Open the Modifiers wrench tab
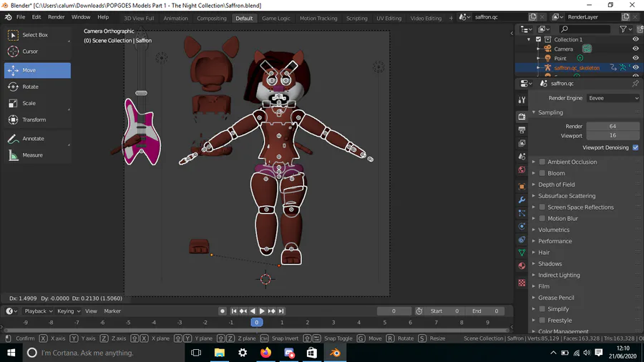644x362 pixels. 522,200
